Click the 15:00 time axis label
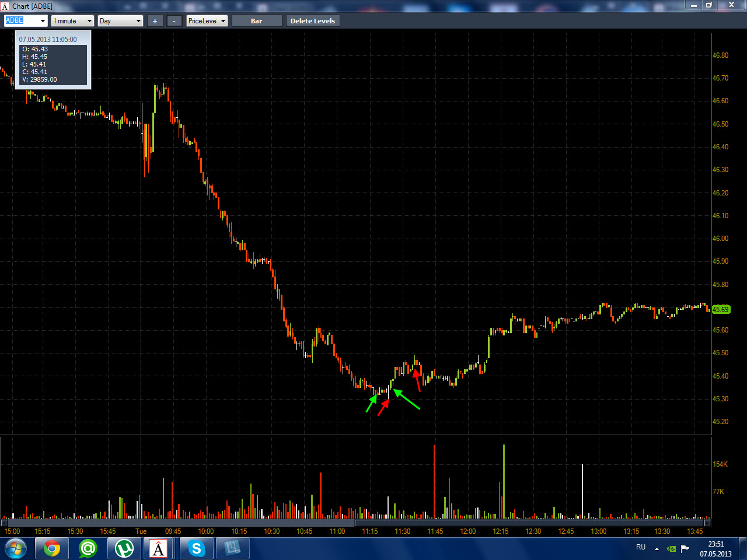 pos(12,531)
